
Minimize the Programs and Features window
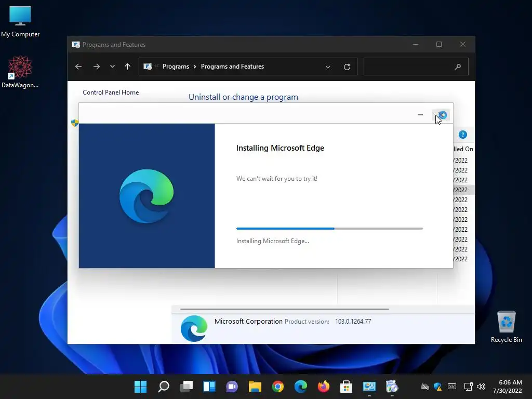point(416,45)
